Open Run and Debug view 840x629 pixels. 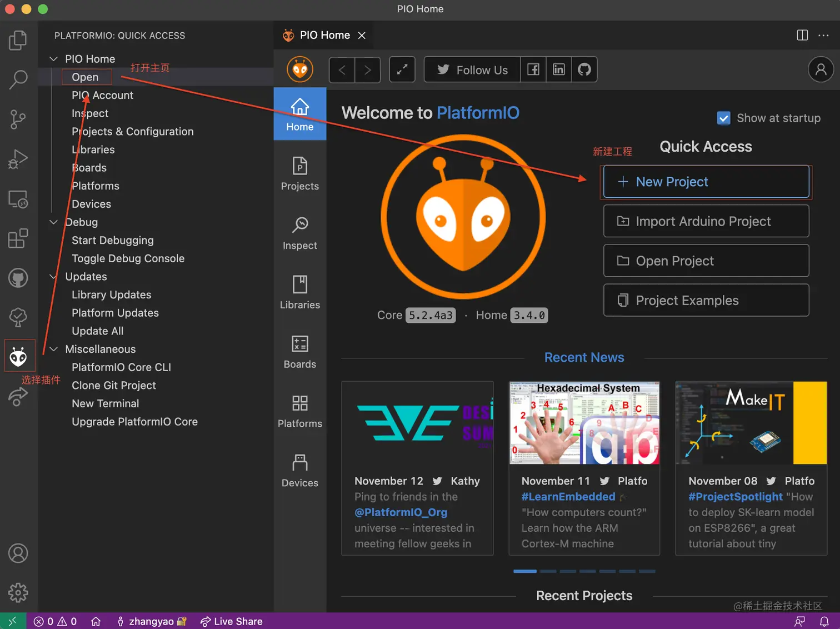click(x=18, y=159)
